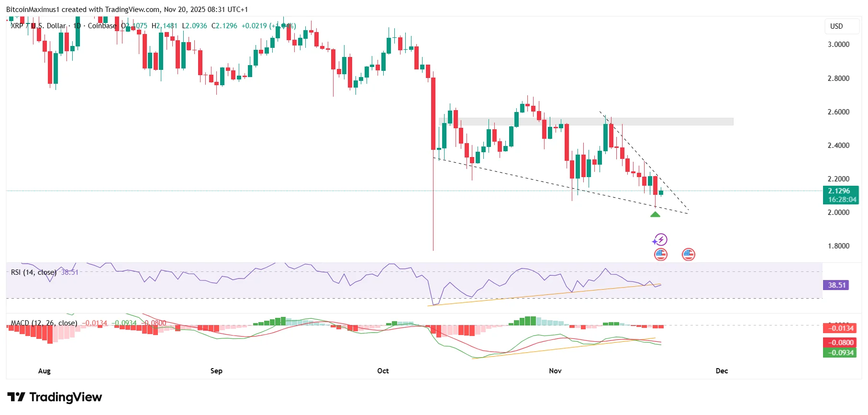The image size is (868, 415).
Task: Click the C2.1296 close value in legend
Action: (x=224, y=26)
